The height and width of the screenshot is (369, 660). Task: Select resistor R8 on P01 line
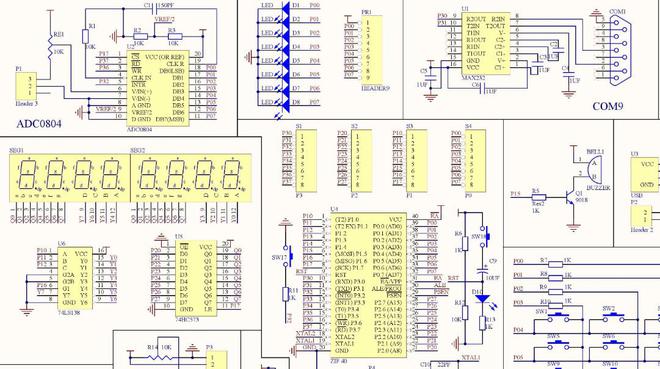coord(556,278)
